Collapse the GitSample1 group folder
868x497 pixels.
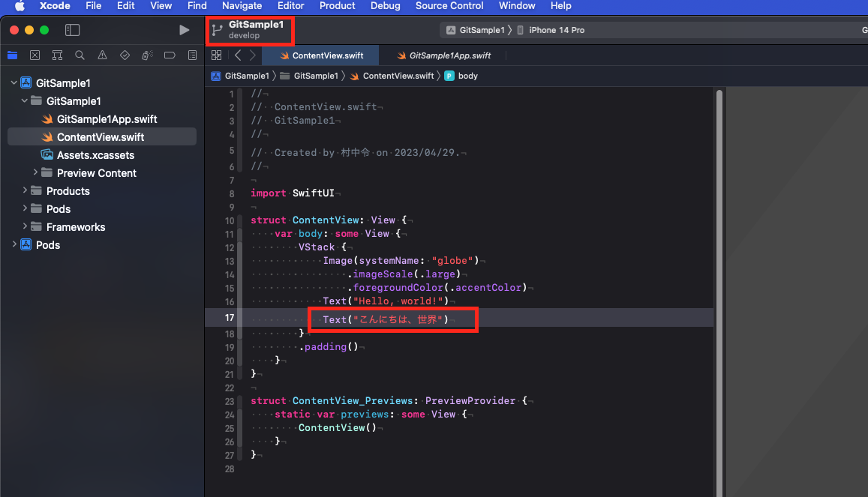pyautogui.click(x=24, y=100)
